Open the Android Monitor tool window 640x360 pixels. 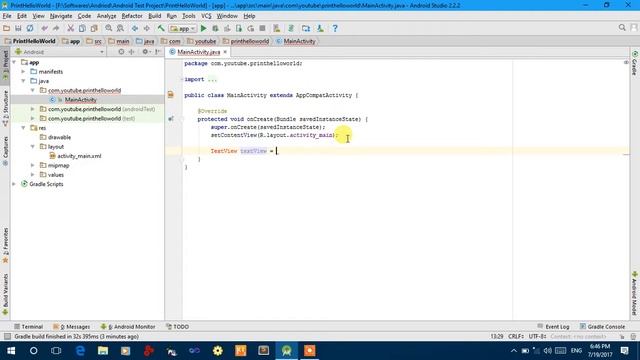tap(128, 327)
